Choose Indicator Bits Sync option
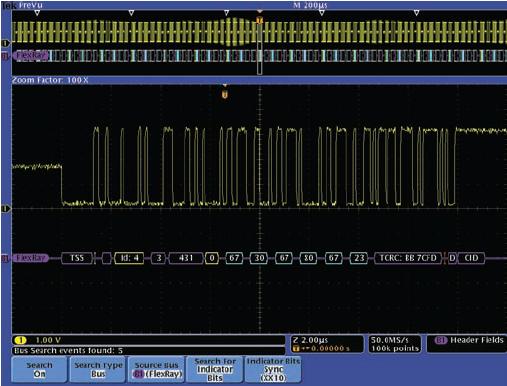The width and height of the screenshot is (507, 386). tap(273, 369)
